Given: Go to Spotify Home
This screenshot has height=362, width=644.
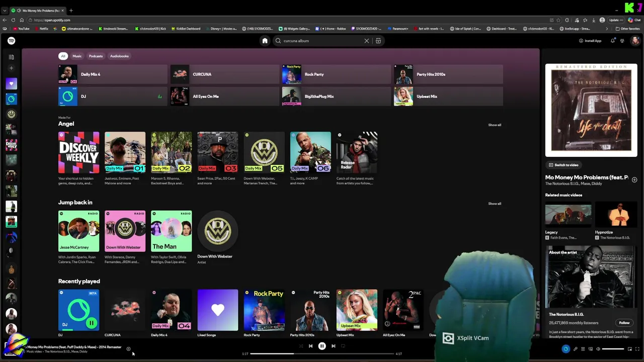Looking at the screenshot, I should (265, 41).
